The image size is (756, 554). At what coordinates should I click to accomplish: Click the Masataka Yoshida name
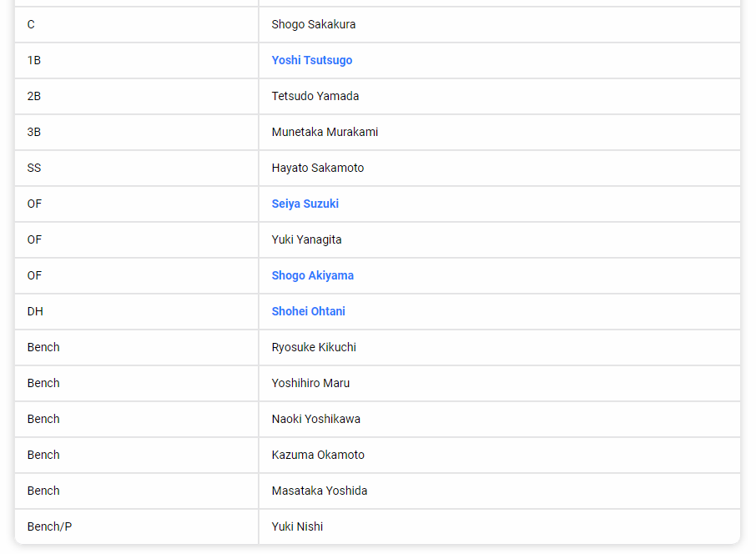(319, 491)
